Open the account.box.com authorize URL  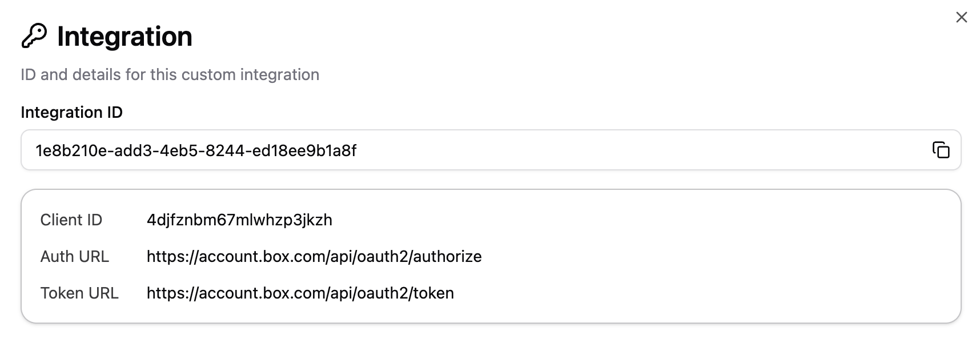[x=314, y=257]
